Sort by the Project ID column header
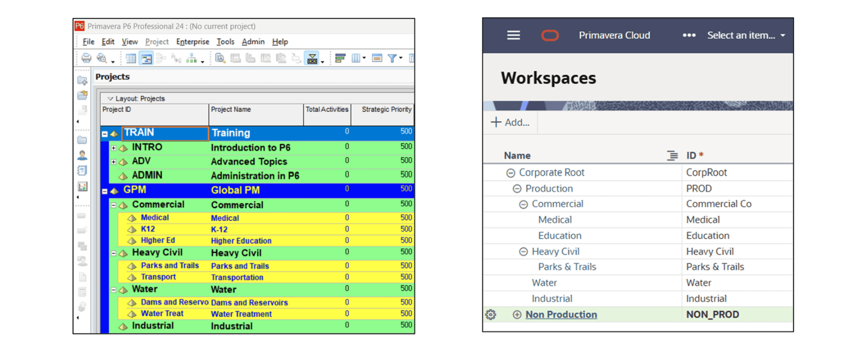The image size is (868, 345). (154, 115)
